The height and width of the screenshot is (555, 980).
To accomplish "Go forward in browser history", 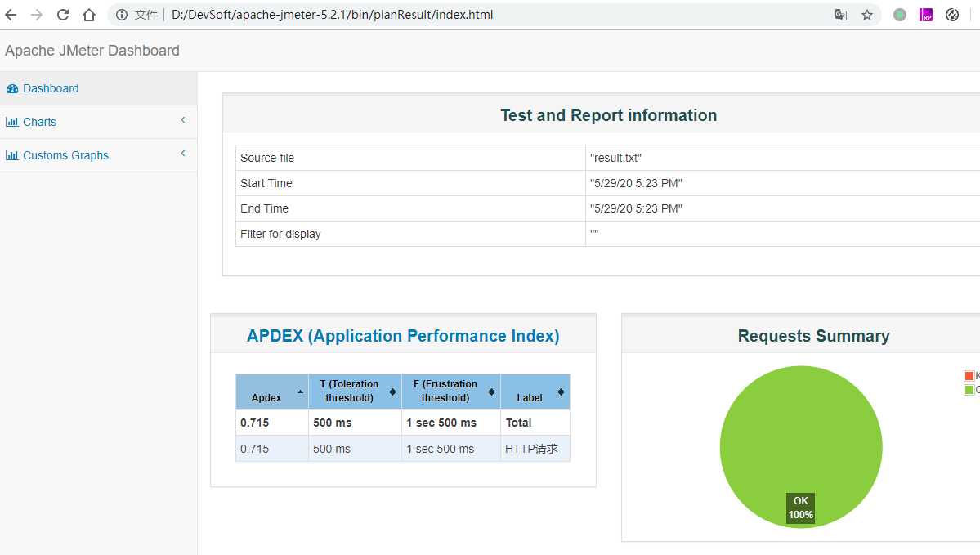I will 37,15.
